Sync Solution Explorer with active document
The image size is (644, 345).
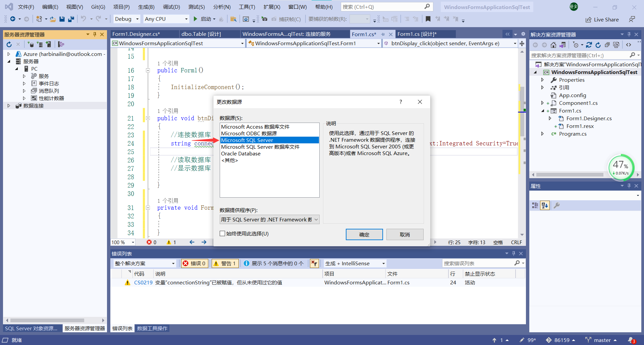[x=563, y=45]
